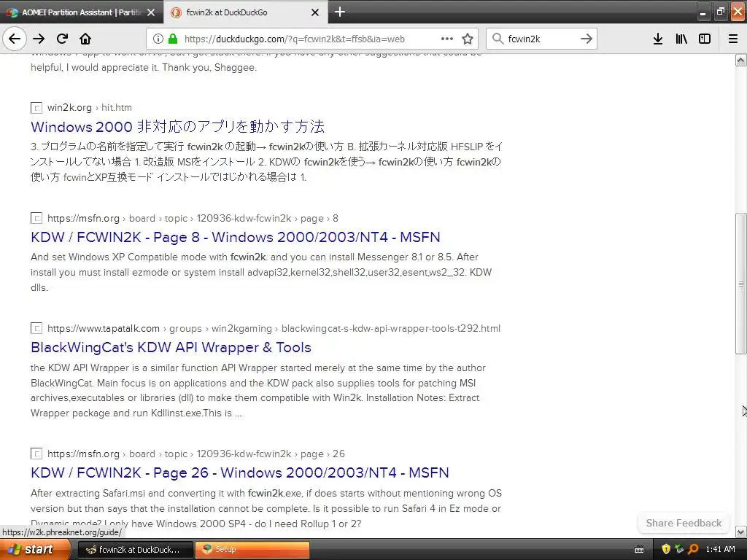Reload the current page

tap(62, 39)
